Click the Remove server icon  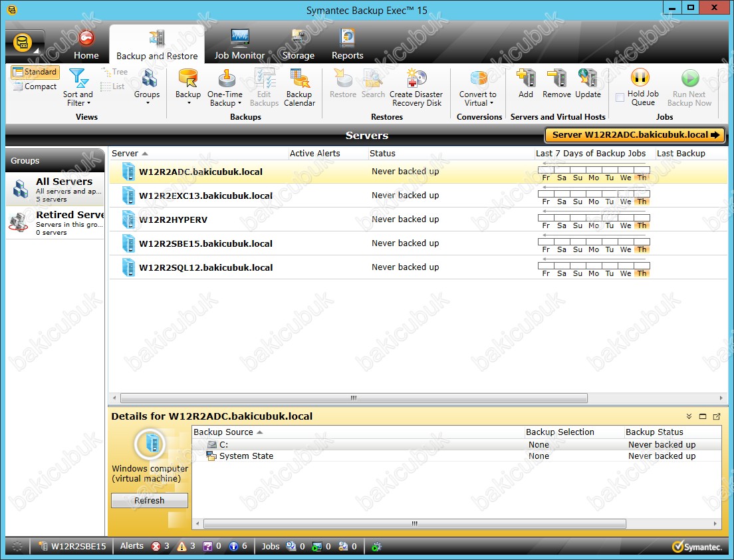(x=556, y=78)
